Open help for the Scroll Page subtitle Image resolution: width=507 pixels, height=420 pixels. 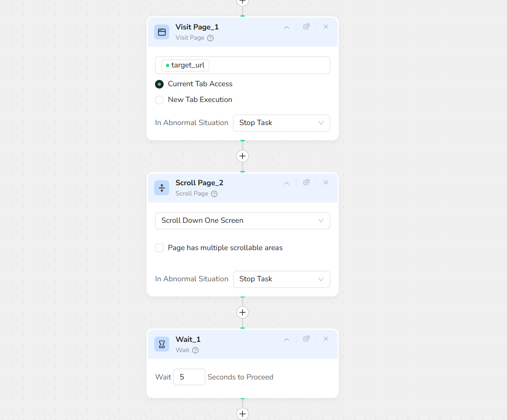pyautogui.click(x=214, y=194)
